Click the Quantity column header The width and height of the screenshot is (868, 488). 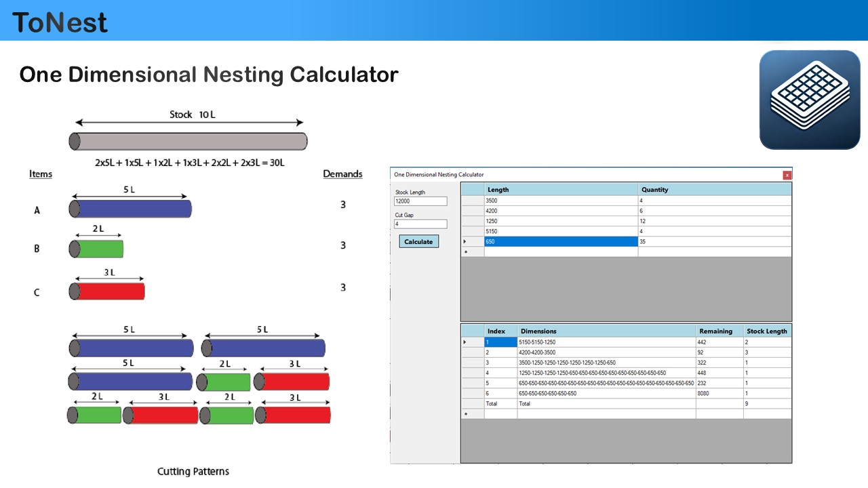715,190
